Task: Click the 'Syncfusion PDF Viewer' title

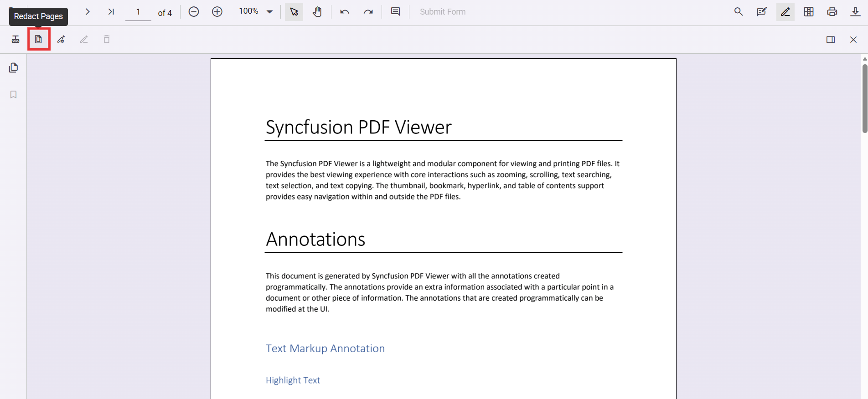Action: [x=359, y=127]
